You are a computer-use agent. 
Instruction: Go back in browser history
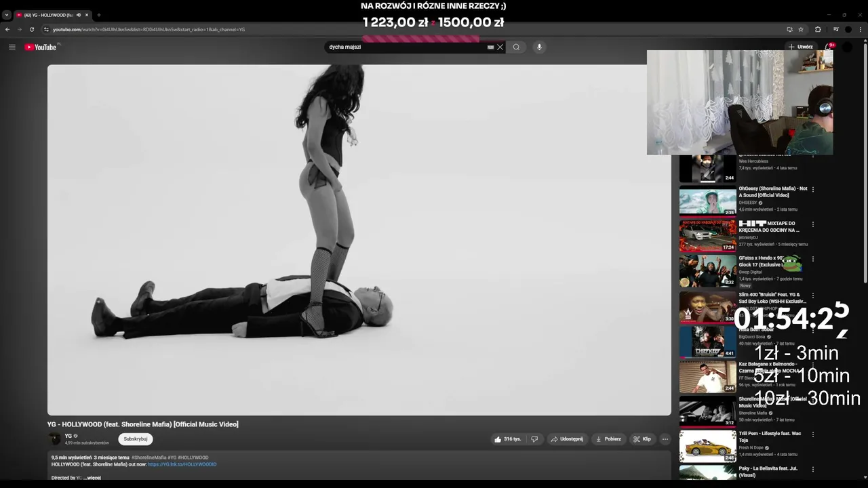7,29
